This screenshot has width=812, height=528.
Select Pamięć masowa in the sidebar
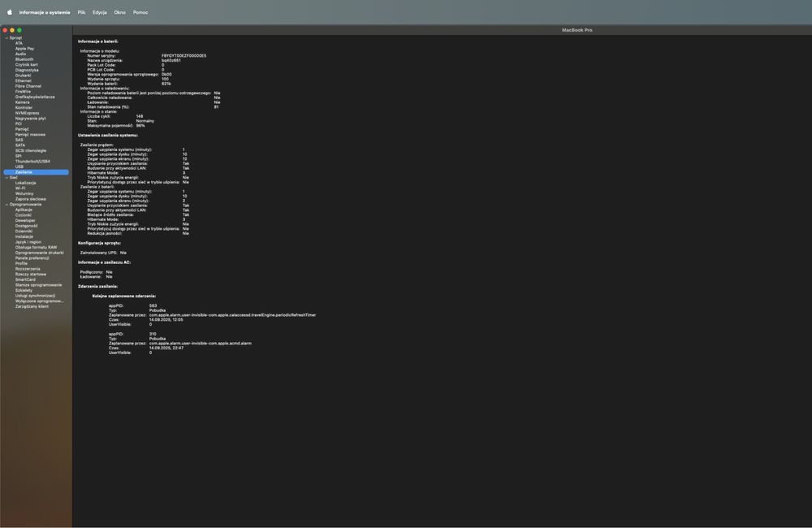point(30,135)
